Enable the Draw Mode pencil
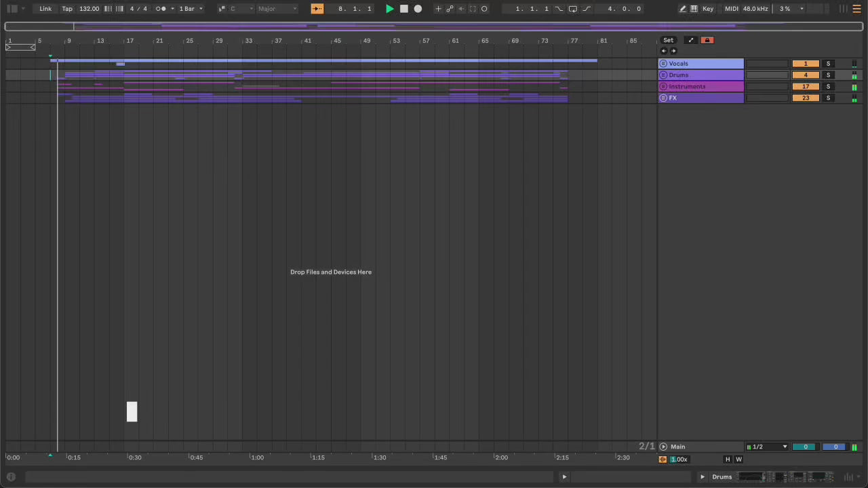This screenshot has width=868, height=488. [x=682, y=9]
